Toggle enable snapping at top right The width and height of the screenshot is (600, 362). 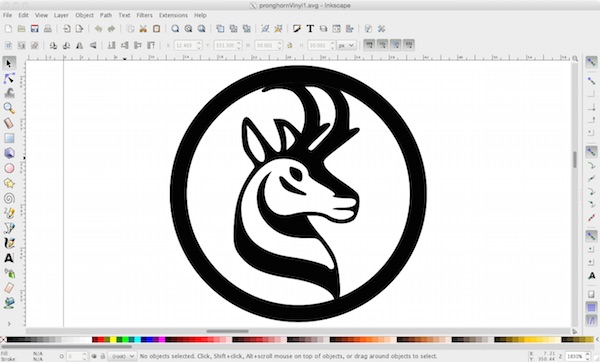tap(591, 62)
